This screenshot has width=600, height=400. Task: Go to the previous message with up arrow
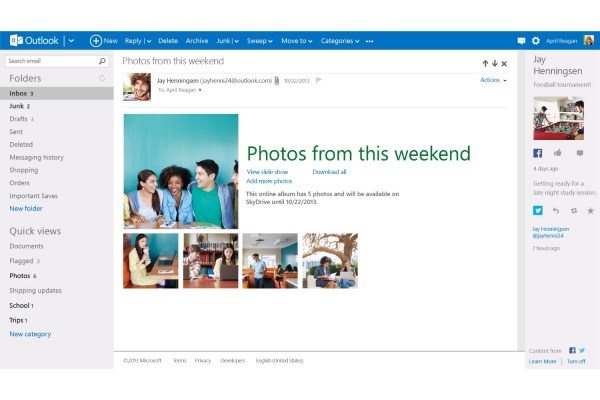[483, 63]
